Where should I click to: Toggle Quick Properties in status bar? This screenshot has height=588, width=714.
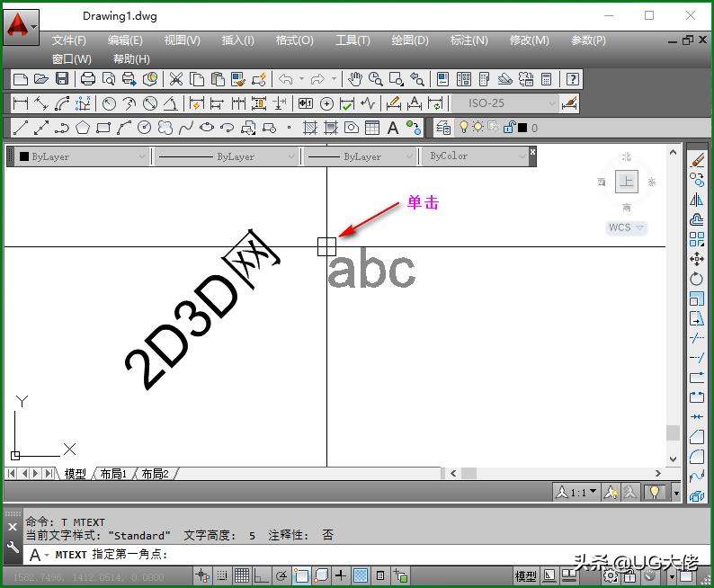click(x=380, y=576)
